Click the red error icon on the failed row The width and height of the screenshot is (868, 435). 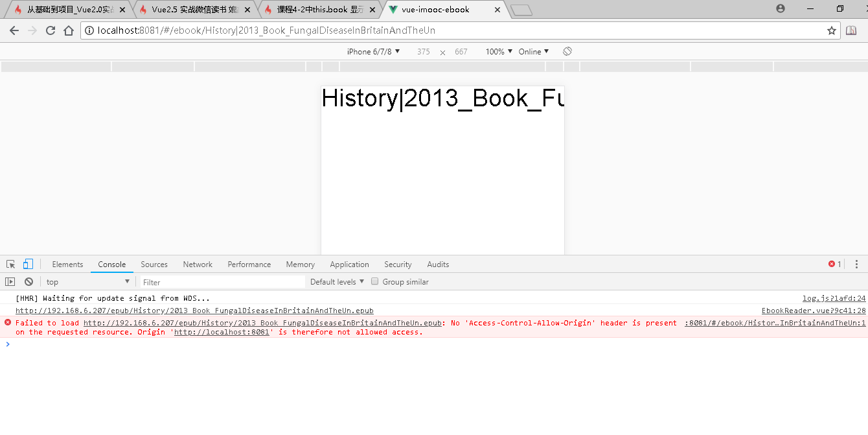point(8,322)
